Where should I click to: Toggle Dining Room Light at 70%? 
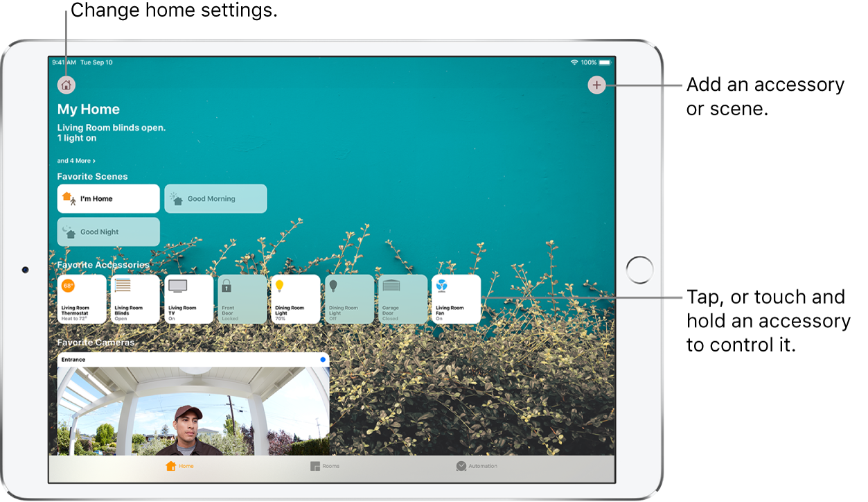[x=296, y=299]
